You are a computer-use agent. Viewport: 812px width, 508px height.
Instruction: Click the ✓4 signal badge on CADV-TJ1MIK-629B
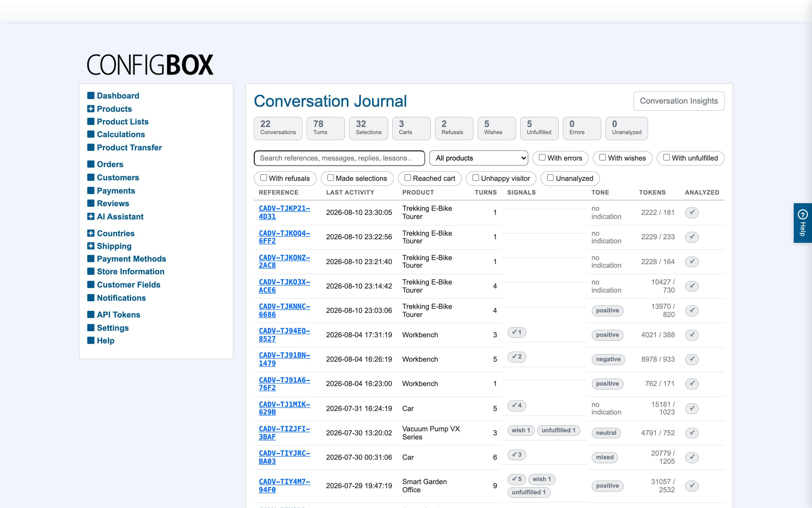tap(517, 406)
